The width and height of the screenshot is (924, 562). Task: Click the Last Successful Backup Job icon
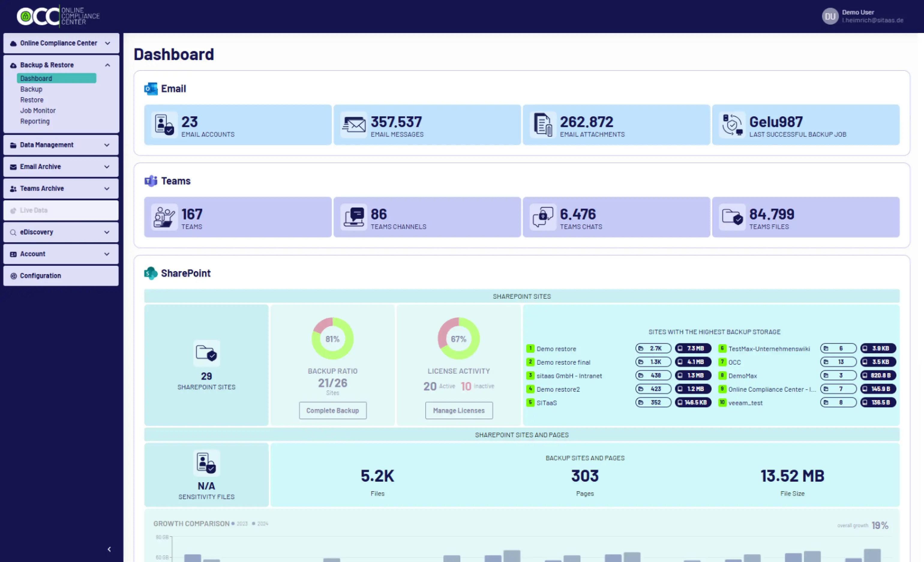(732, 124)
